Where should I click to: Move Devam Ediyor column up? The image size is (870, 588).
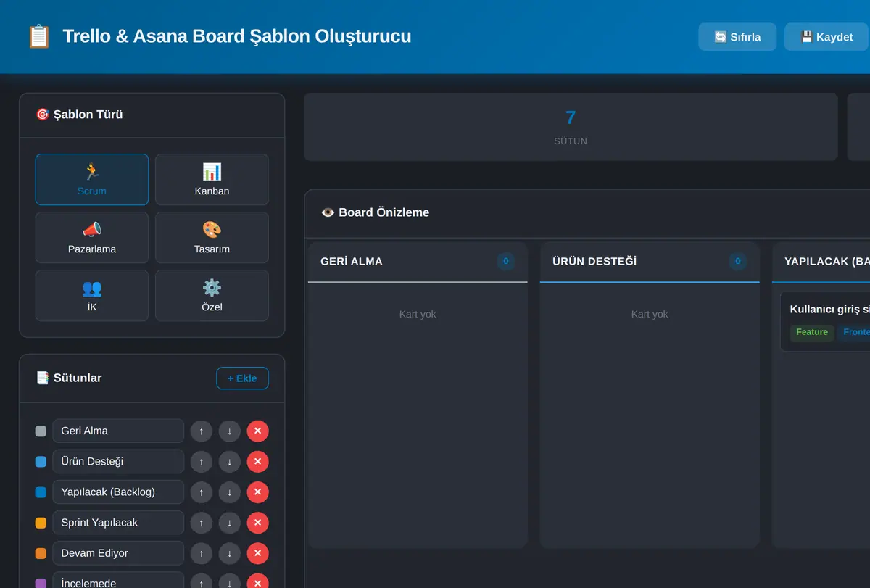click(202, 553)
